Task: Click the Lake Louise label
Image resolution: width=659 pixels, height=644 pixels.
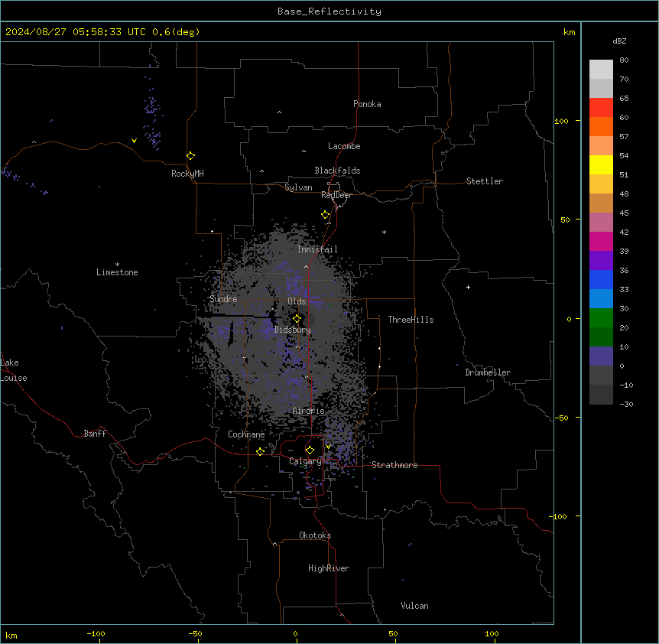Action: click(14, 370)
